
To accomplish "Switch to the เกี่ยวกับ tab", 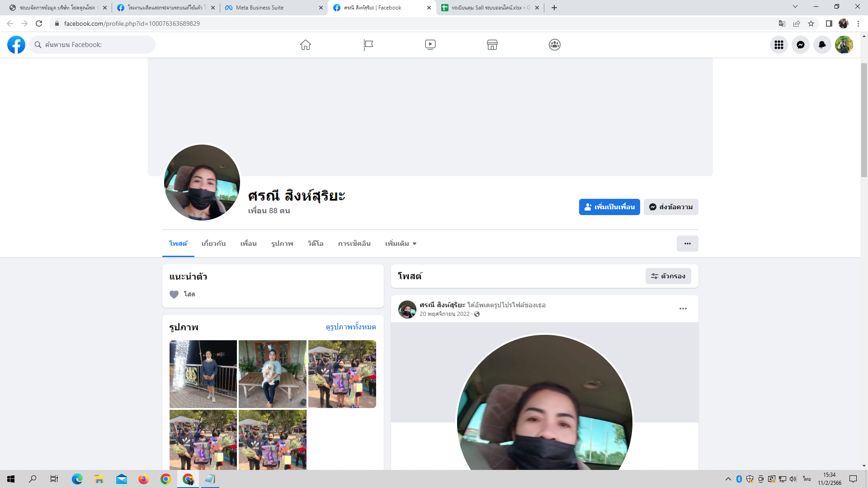I will 213,244.
